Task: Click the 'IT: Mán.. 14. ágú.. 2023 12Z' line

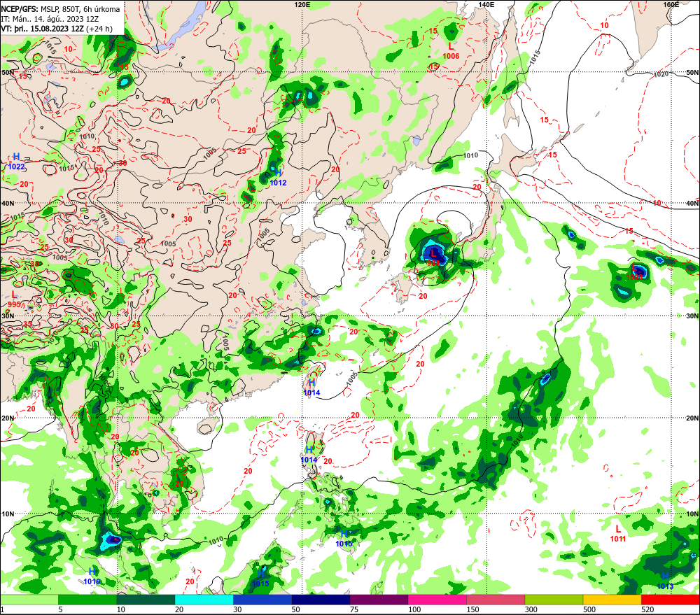Action: pyautogui.click(x=50, y=19)
